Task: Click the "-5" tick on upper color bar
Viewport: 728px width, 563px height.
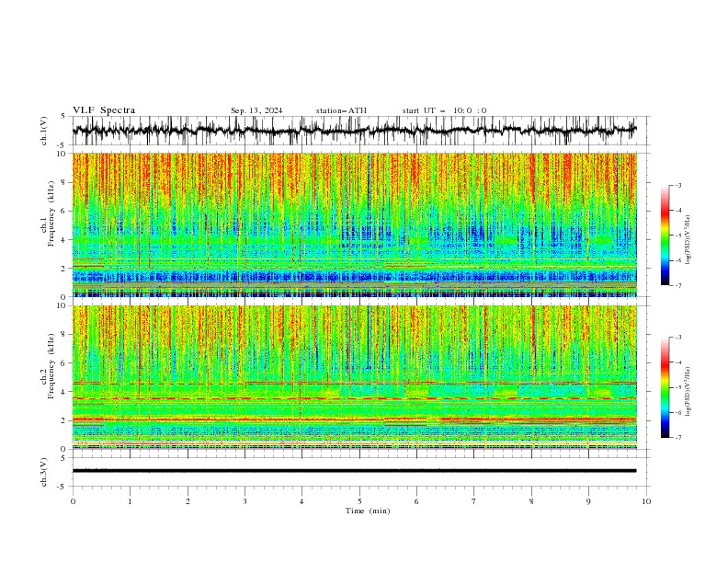Action: pyautogui.click(x=677, y=236)
